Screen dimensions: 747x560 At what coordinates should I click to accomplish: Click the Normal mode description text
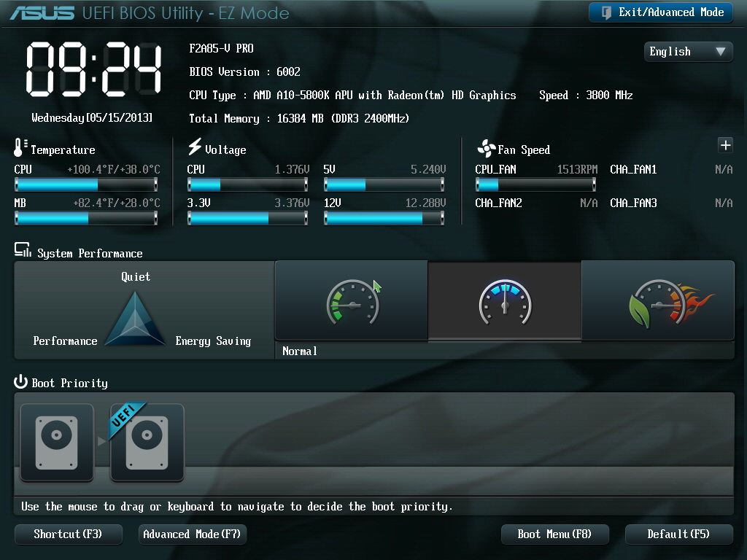(300, 351)
